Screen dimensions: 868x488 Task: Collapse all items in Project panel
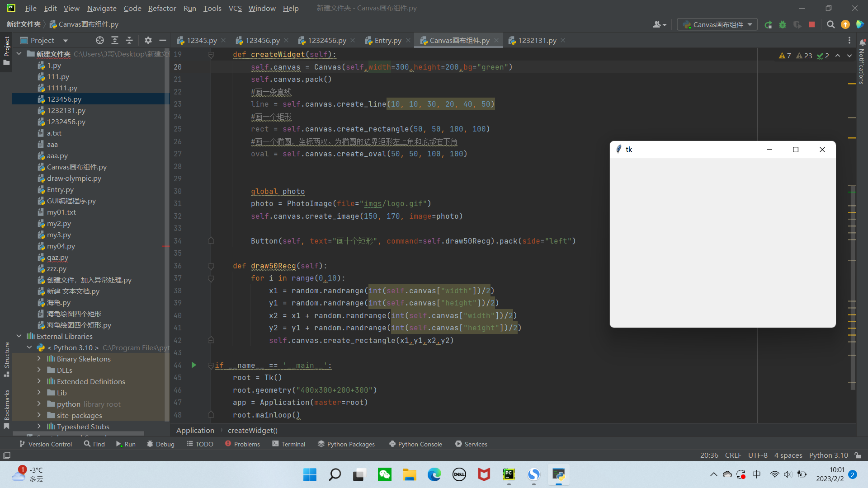click(x=129, y=41)
